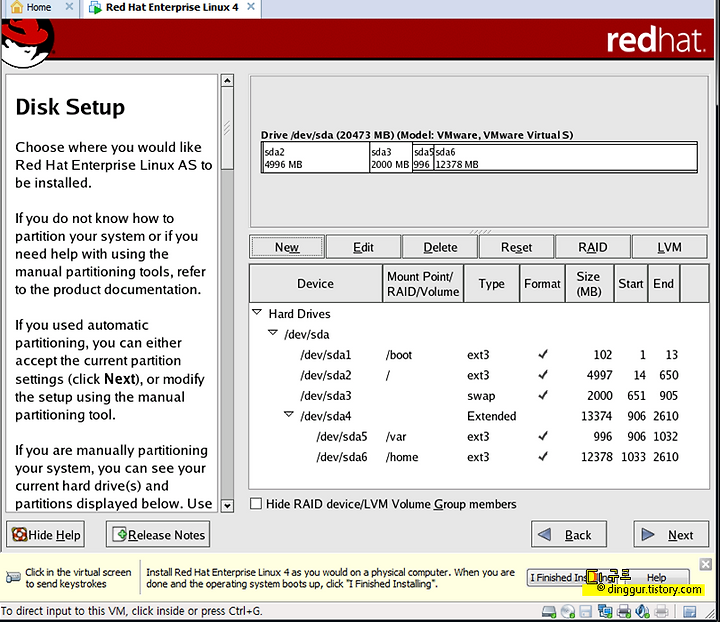Collapse the /dev/sda4 extended partition
Image resolution: width=720 pixels, height=622 pixels.
pyautogui.click(x=288, y=414)
